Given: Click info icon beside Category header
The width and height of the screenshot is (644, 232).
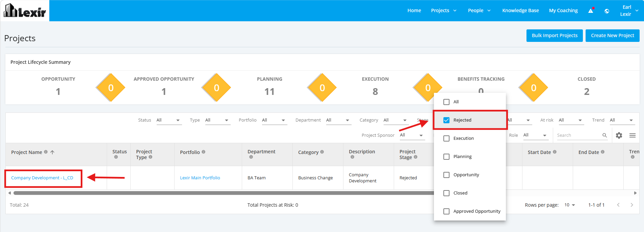Looking at the screenshot, I should point(322,152).
